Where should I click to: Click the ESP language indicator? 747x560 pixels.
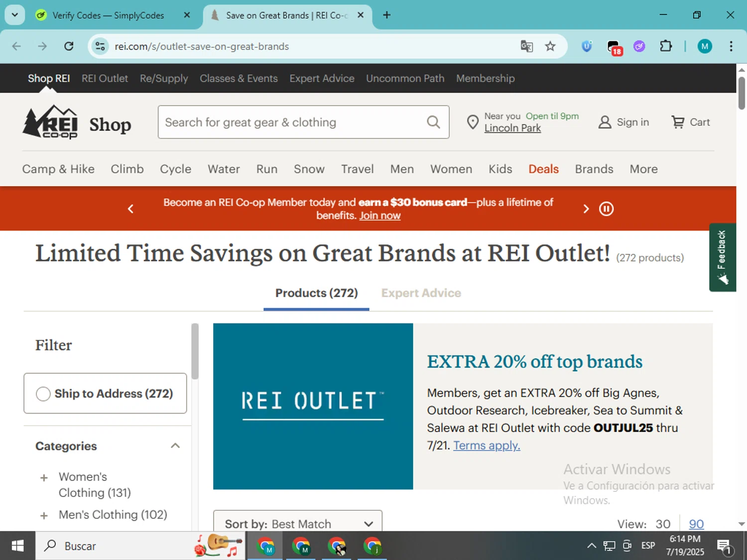point(648,546)
